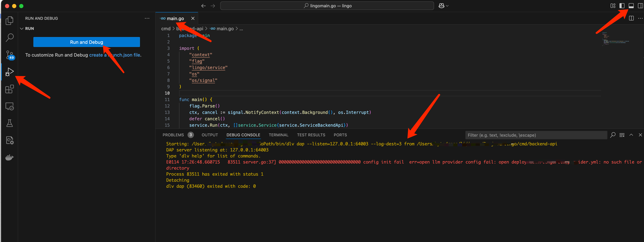The height and width of the screenshot is (242, 644).
Task: Close the main.go editor tab
Action: (x=193, y=18)
